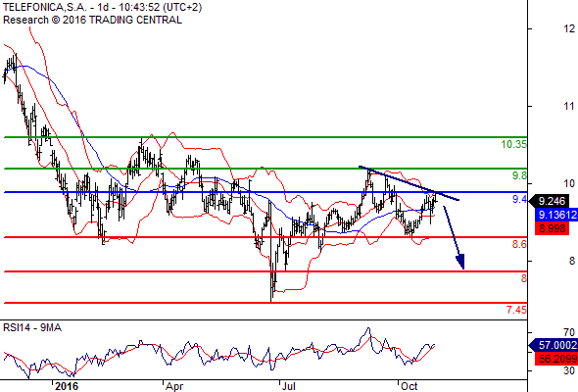Click the 12 price axis label
578x392 pixels.
coord(569,28)
